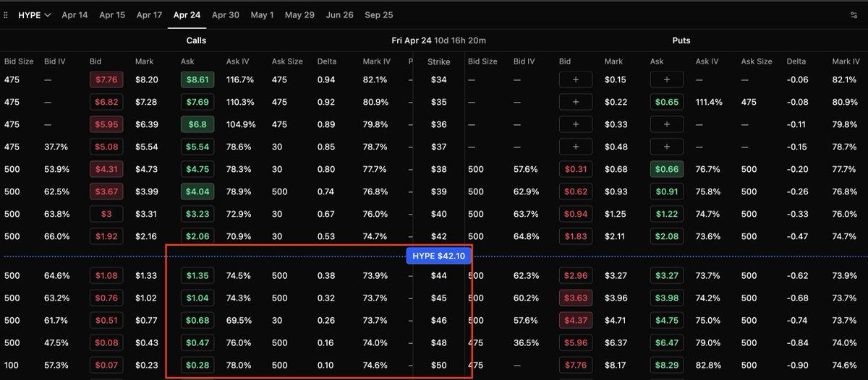This screenshot has width=868, height=380.
Task: Open the HYPE asset dropdown
Action: tap(34, 14)
